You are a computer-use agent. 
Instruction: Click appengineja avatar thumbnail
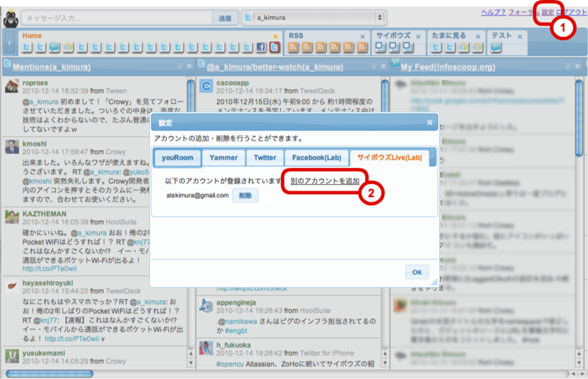click(x=206, y=306)
